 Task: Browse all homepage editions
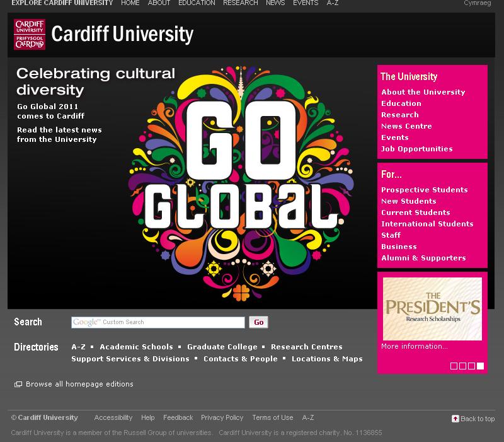(79, 384)
